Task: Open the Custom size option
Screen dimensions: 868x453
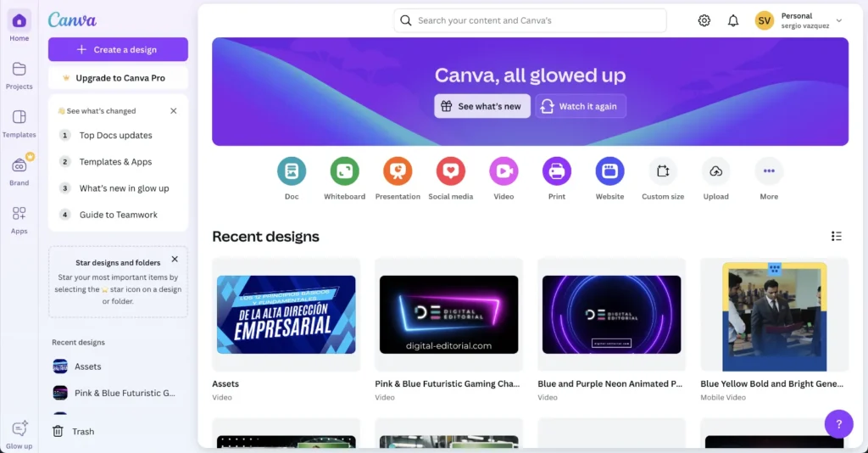Action: [663, 171]
